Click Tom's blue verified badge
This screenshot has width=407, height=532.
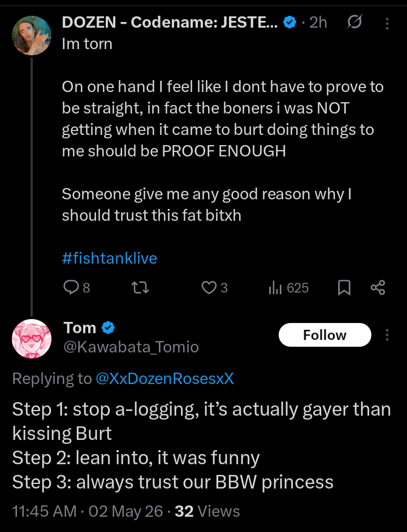108,328
